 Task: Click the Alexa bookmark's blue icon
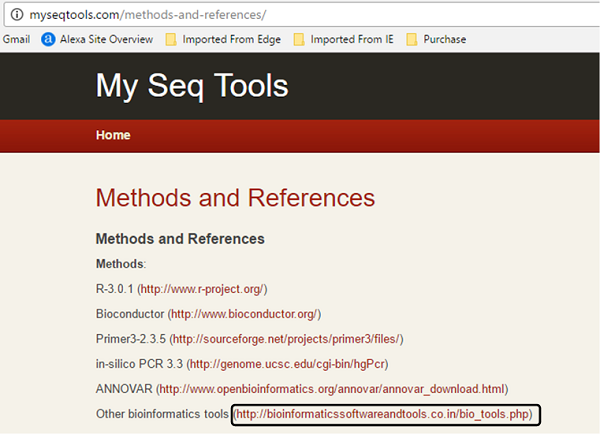tap(48, 39)
